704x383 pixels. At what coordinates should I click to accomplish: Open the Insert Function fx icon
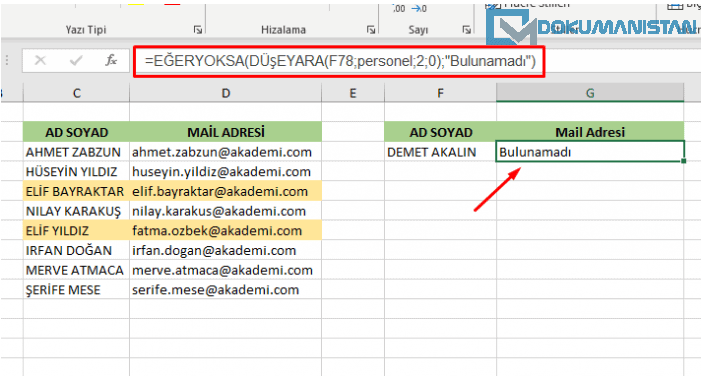111,60
